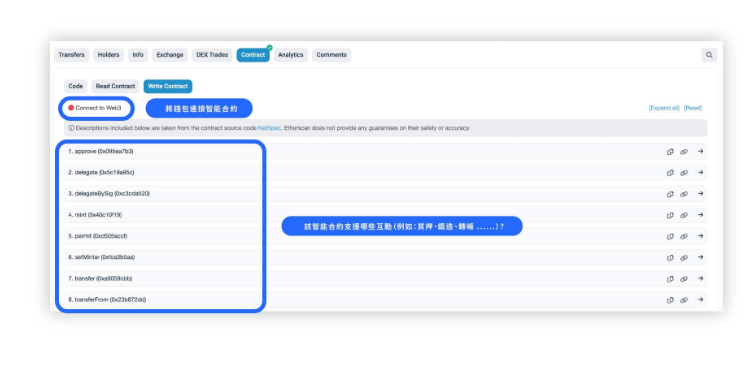The height and width of the screenshot is (368, 753).
Task: Click the '5. permit' method text
Action: pyautogui.click(x=97, y=236)
